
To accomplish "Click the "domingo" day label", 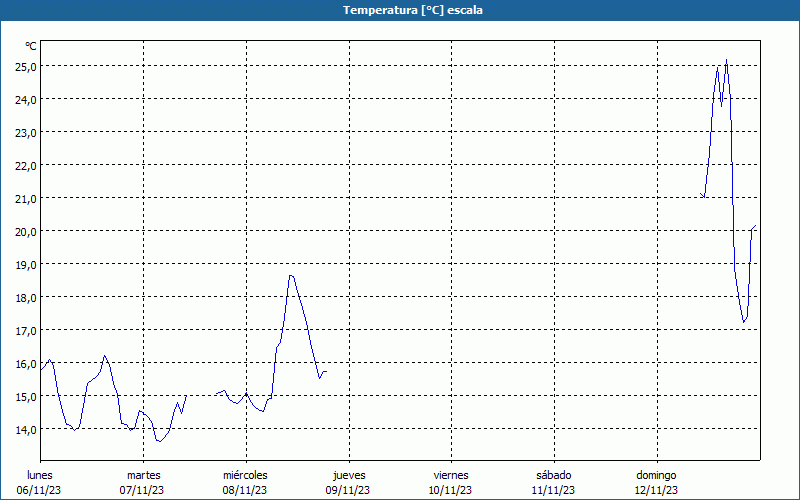I will (656, 476).
